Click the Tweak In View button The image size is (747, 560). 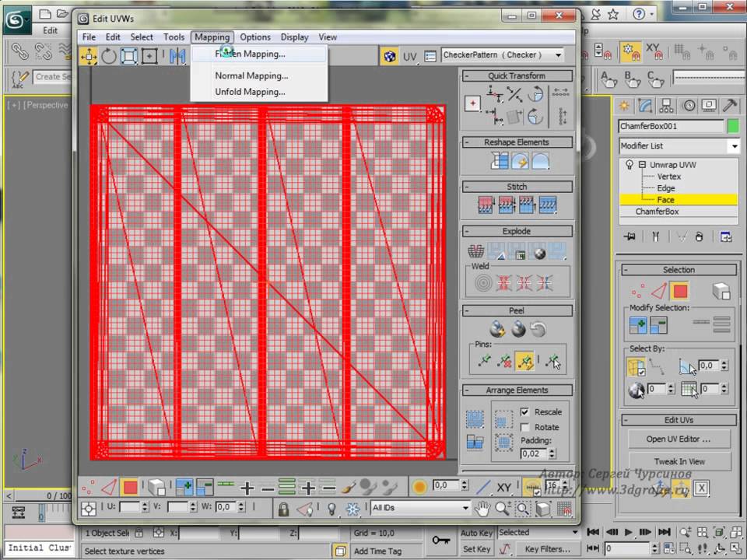coord(679,461)
